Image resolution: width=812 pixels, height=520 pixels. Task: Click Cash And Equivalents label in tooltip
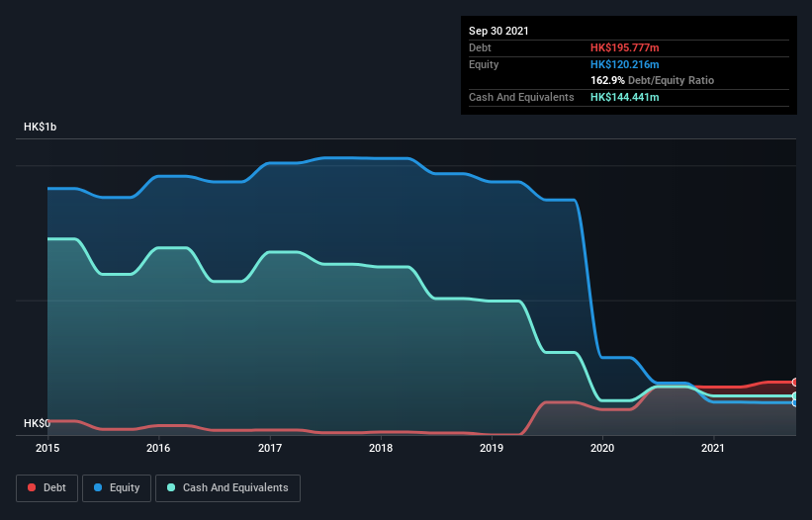(521, 97)
